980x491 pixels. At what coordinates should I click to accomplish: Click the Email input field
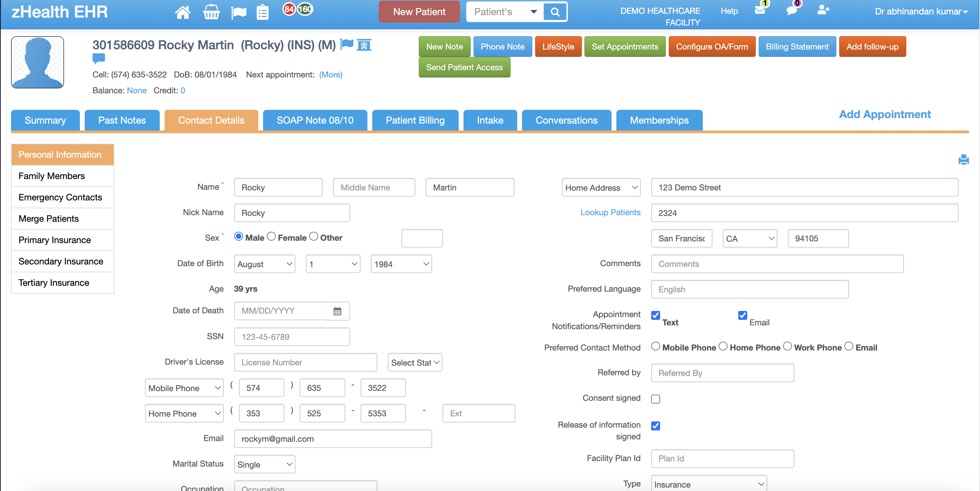333,439
